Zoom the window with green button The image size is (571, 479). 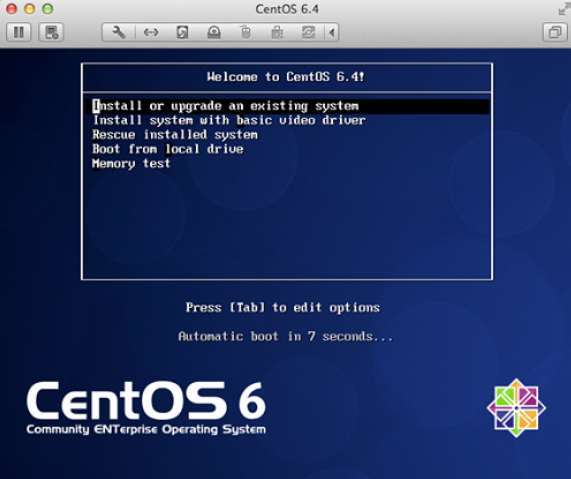pos(47,9)
